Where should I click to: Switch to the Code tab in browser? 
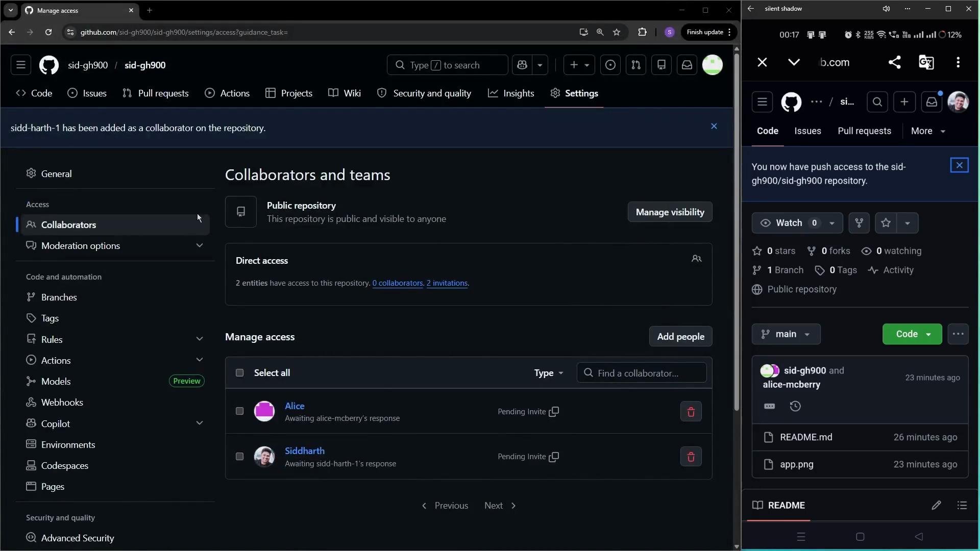tap(34, 93)
